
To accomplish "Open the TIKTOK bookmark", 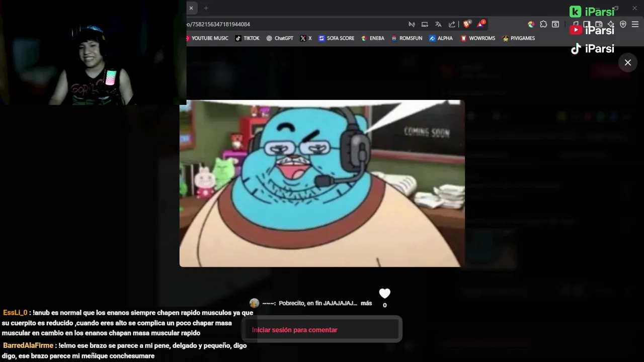I will click(x=248, y=38).
